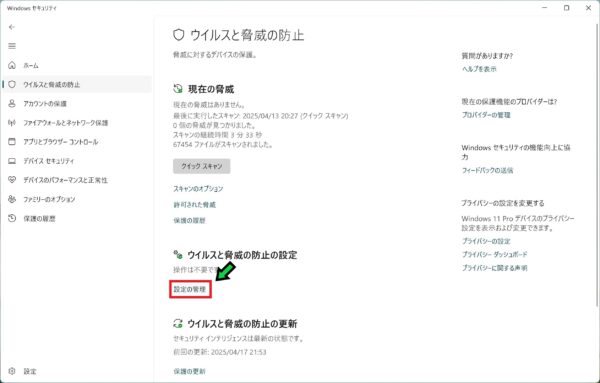Click the フィードバックの送信 link

pyautogui.click(x=487, y=170)
